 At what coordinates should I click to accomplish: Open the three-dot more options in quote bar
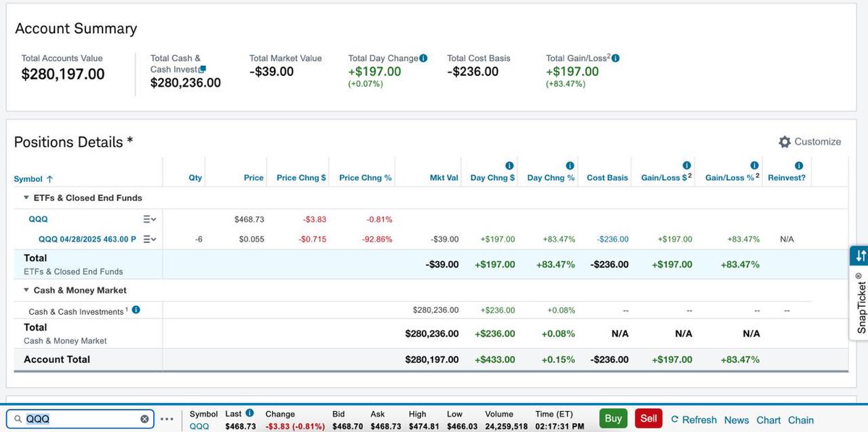(x=167, y=419)
